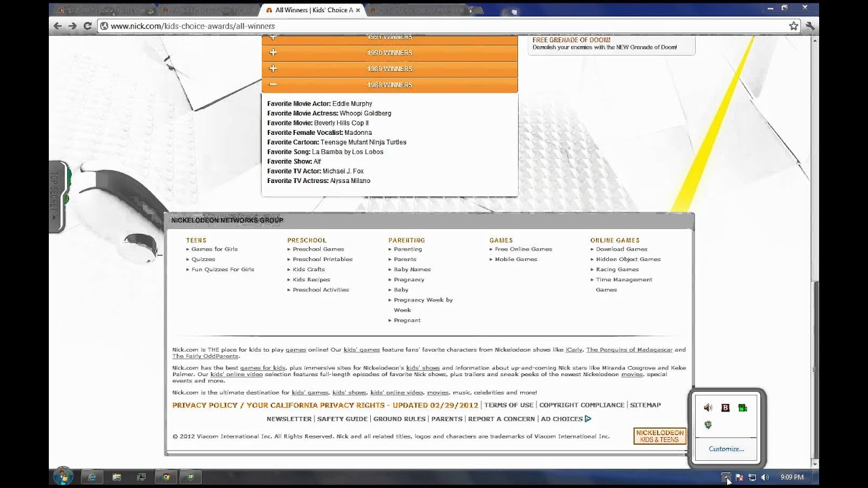
Task: Click 'Favorite Show: Alf' text
Action: click(x=294, y=161)
